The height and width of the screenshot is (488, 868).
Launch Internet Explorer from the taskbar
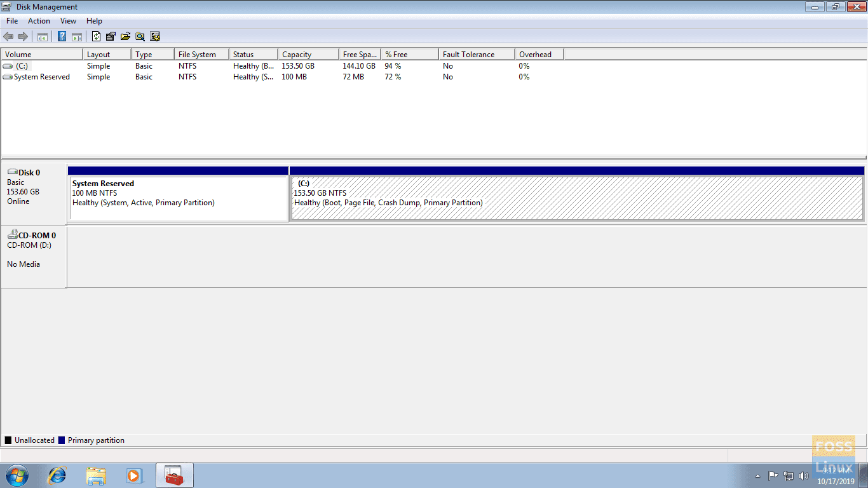pos(57,475)
